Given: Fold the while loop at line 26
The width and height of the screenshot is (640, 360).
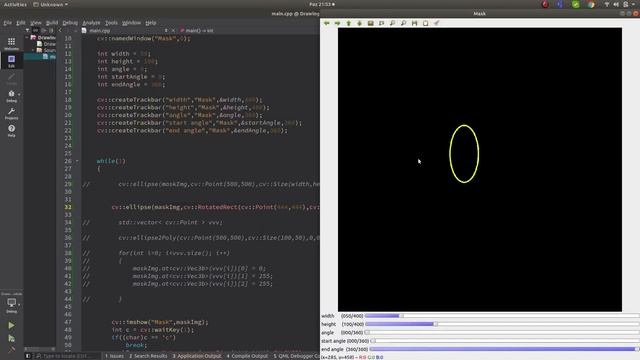Looking at the screenshot, I should tap(77, 161).
